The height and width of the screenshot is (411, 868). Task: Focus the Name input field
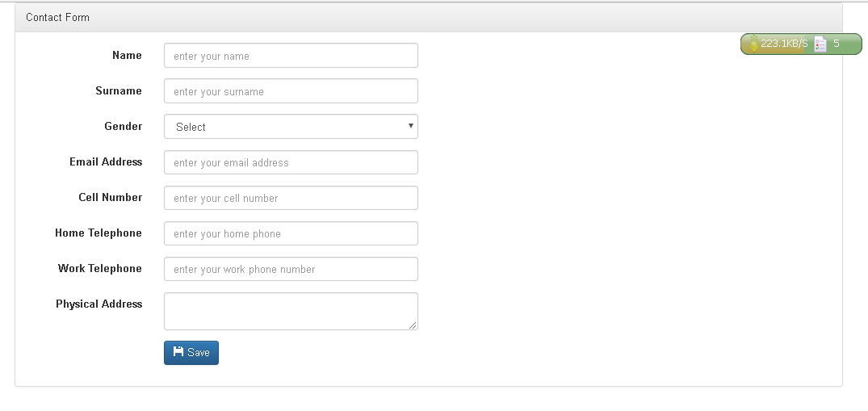291,56
